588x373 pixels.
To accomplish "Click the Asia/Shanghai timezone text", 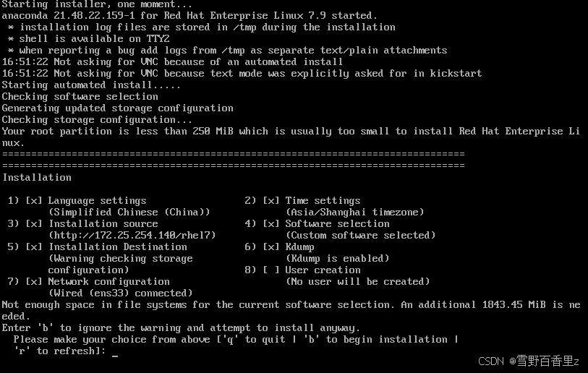I will pyautogui.click(x=354, y=213).
